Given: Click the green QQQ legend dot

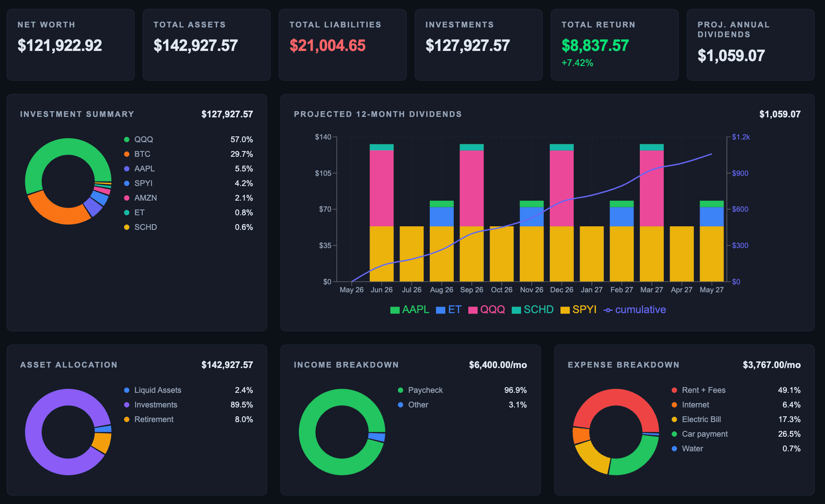Looking at the screenshot, I should 127,140.
